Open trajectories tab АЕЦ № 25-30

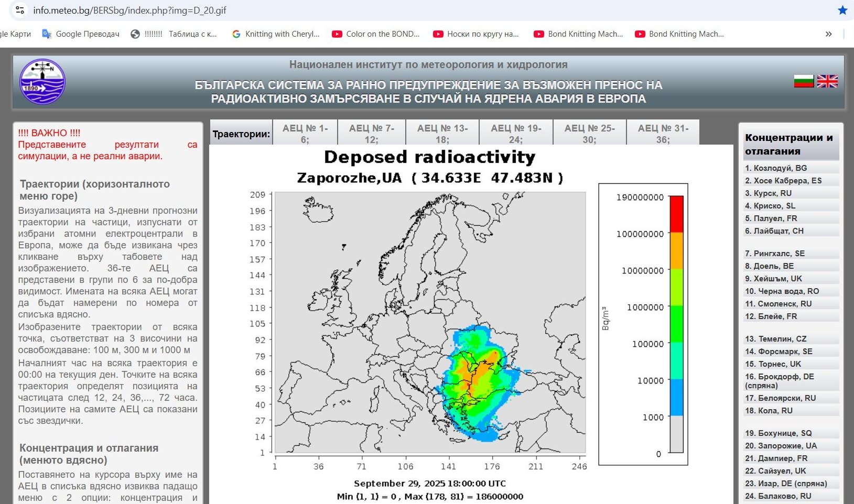pyautogui.click(x=589, y=134)
